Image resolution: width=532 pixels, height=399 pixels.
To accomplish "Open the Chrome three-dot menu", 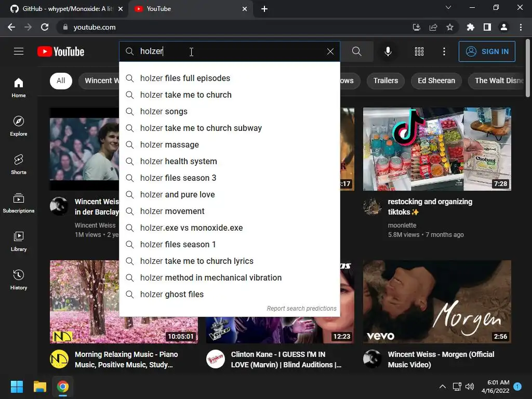I will coord(521,27).
